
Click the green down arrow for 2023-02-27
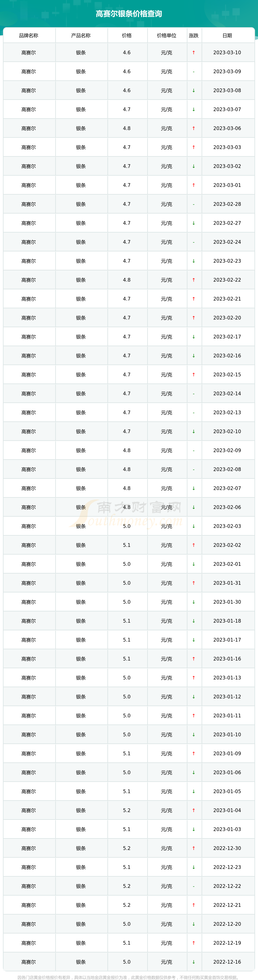194,223
